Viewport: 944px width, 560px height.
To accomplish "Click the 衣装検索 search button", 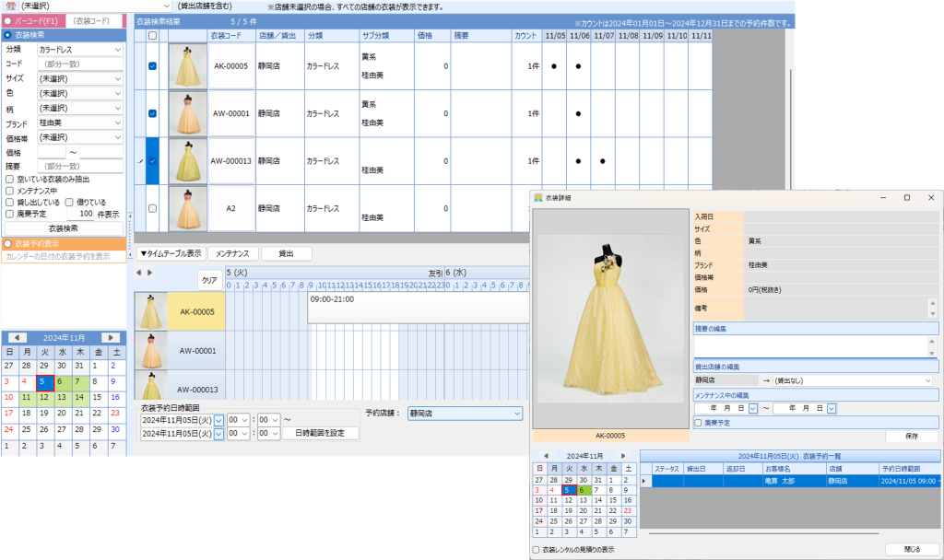I will click(63, 227).
